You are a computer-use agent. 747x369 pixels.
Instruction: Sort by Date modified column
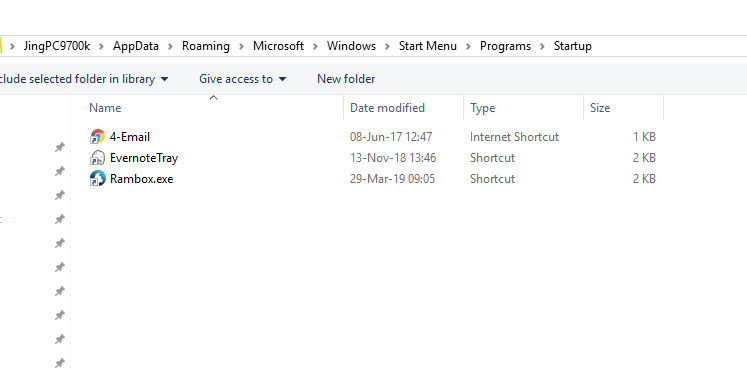click(x=387, y=108)
